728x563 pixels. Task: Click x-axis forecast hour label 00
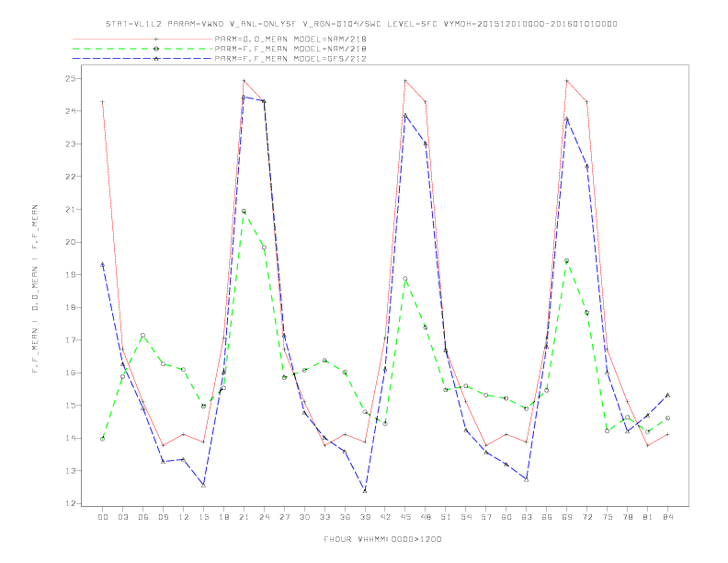click(103, 517)
